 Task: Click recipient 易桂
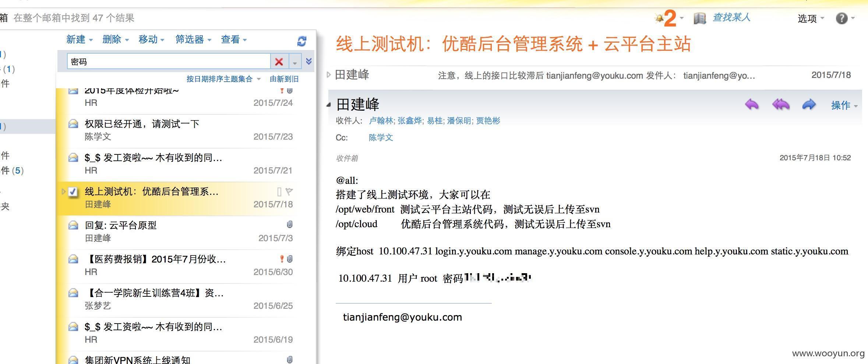434,121
